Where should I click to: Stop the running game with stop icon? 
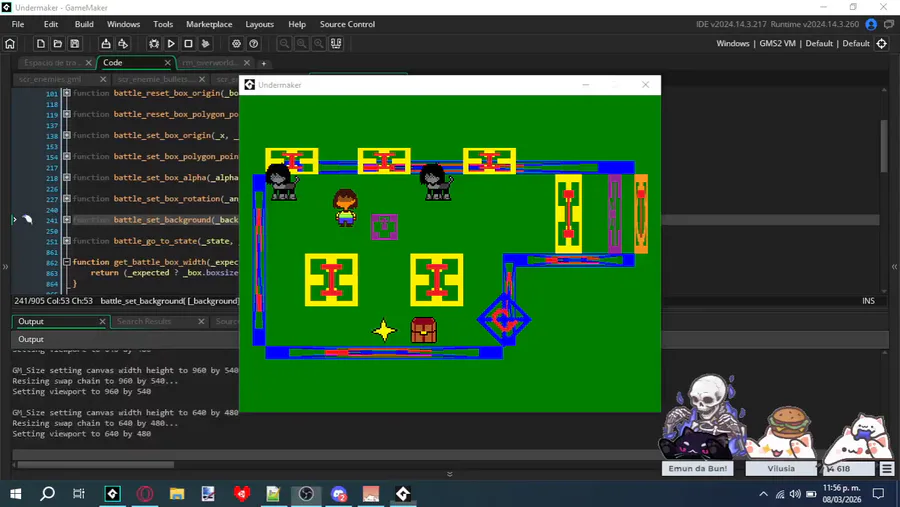click(188, 44)
